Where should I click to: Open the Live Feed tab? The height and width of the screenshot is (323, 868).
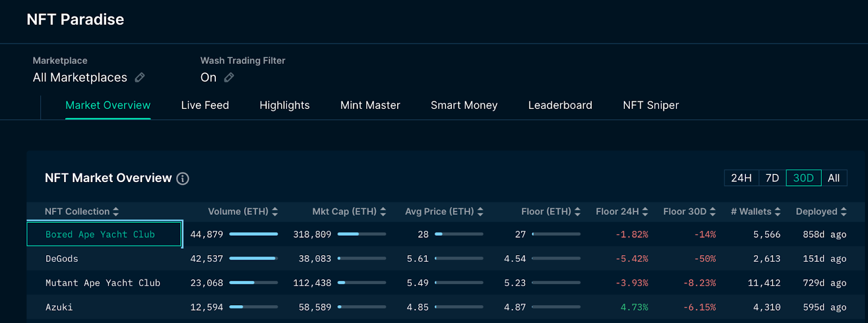[205, 105]
